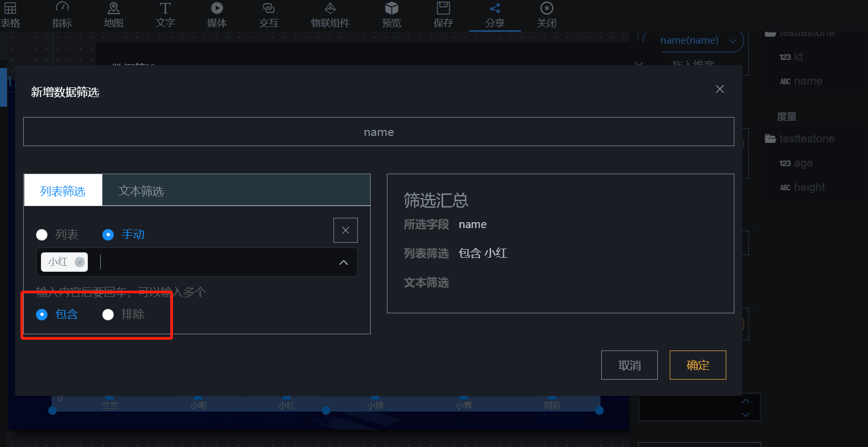Click the 度量 section label
Screen dimensions: 868x447
pyautogui.click(x=787, y=116)
